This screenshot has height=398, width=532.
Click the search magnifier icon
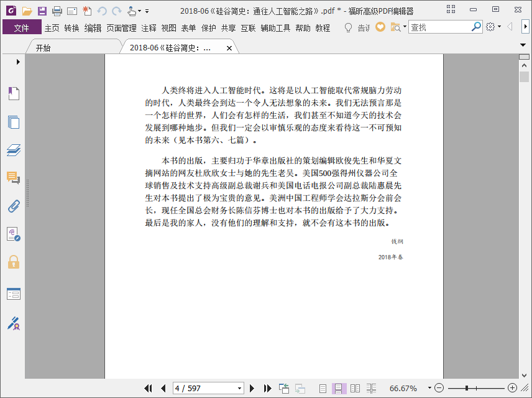click(476, 27)
